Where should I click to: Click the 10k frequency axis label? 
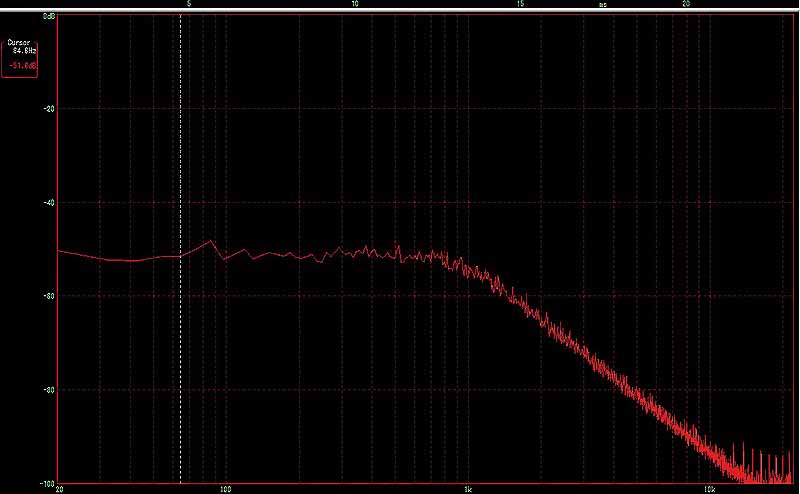707,490
